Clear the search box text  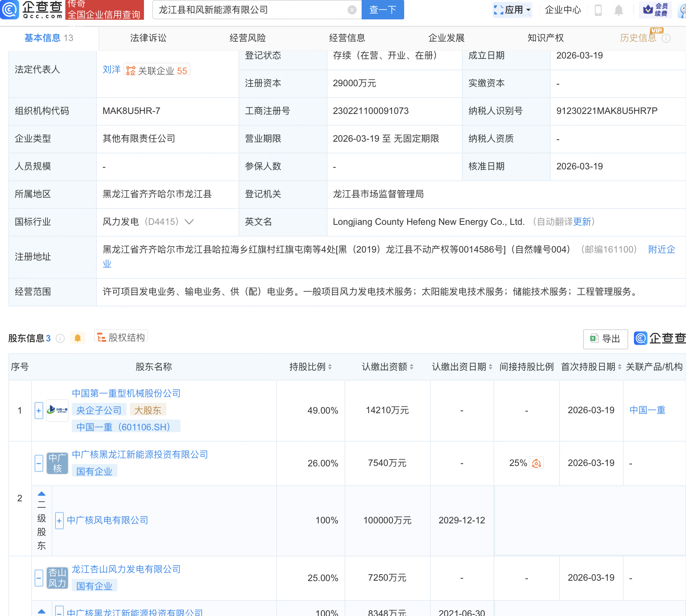point(352,10)
